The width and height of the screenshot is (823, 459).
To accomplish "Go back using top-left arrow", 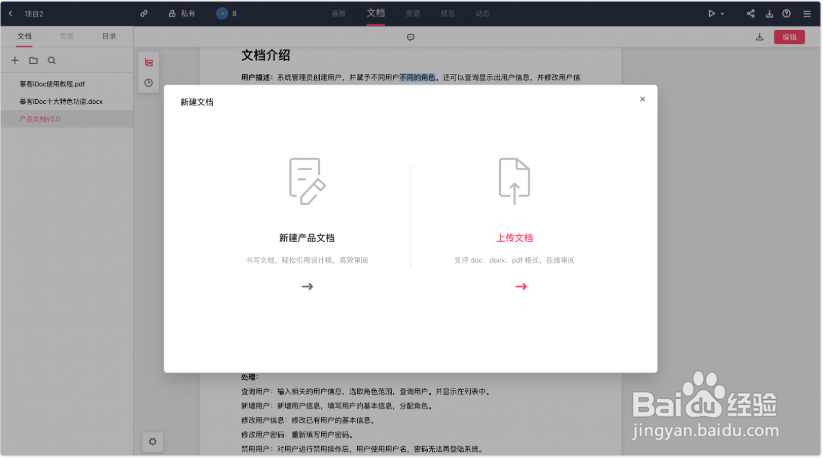I will [x=10, y=14].
